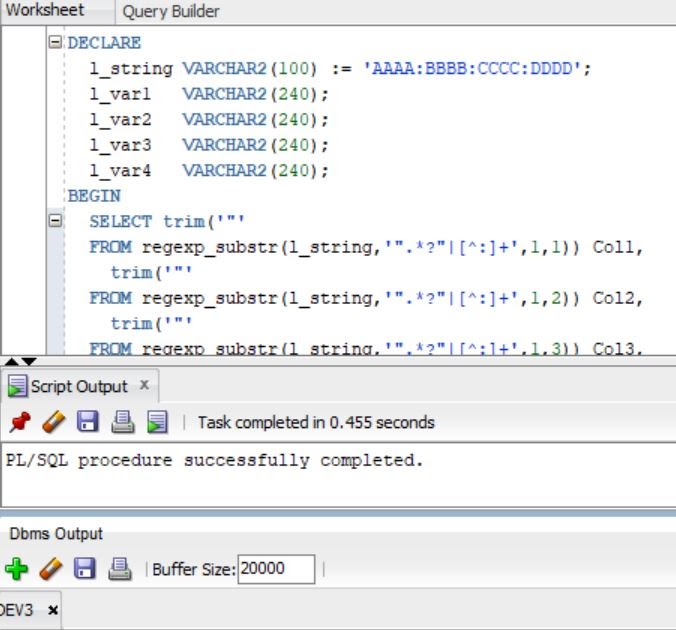Collapse the SELECT statement fold marker
This screenshot has width=676, height=630.
(55, 221)
